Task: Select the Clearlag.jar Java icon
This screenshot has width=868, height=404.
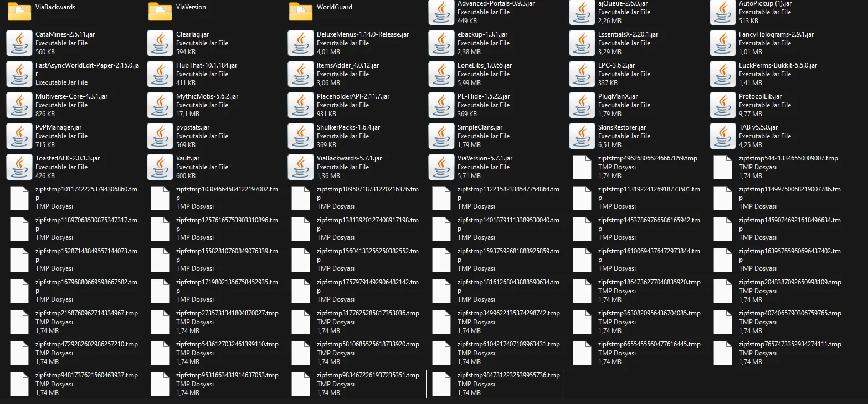Action: pyautogui.click(x=160, y=43)
